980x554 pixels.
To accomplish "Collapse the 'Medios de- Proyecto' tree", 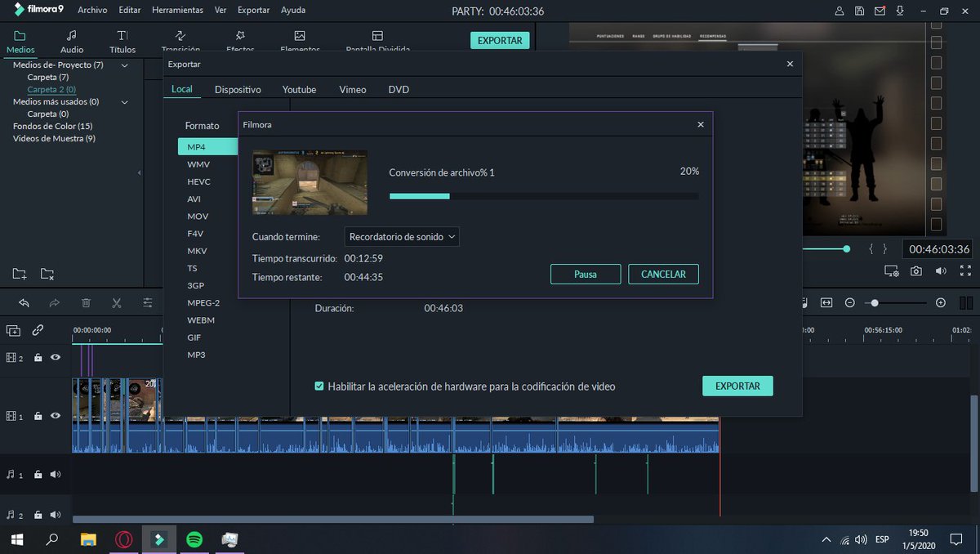I will 125,65.
